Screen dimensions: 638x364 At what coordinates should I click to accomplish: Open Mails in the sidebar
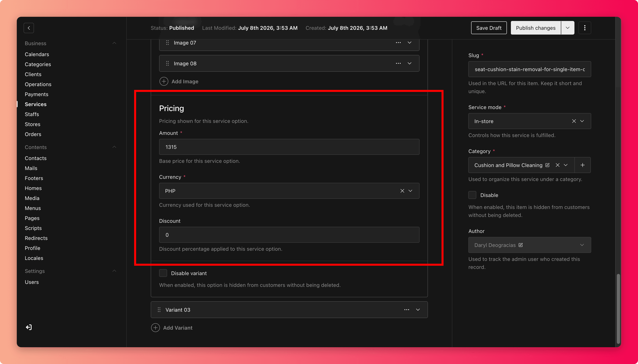click(31, 168)
